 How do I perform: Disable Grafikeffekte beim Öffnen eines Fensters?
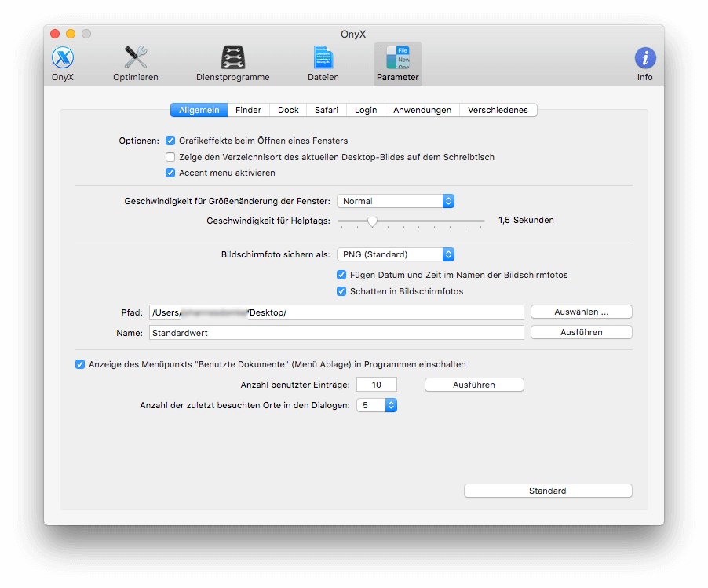click(170, 141)
